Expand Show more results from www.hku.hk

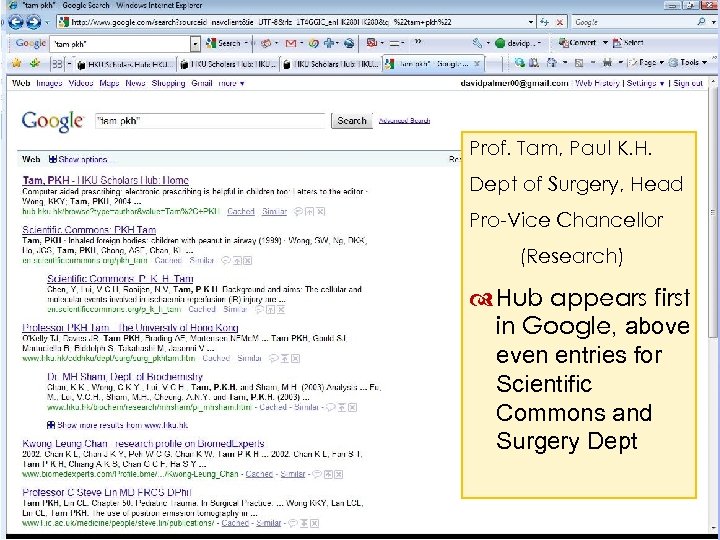coord(118,425)
